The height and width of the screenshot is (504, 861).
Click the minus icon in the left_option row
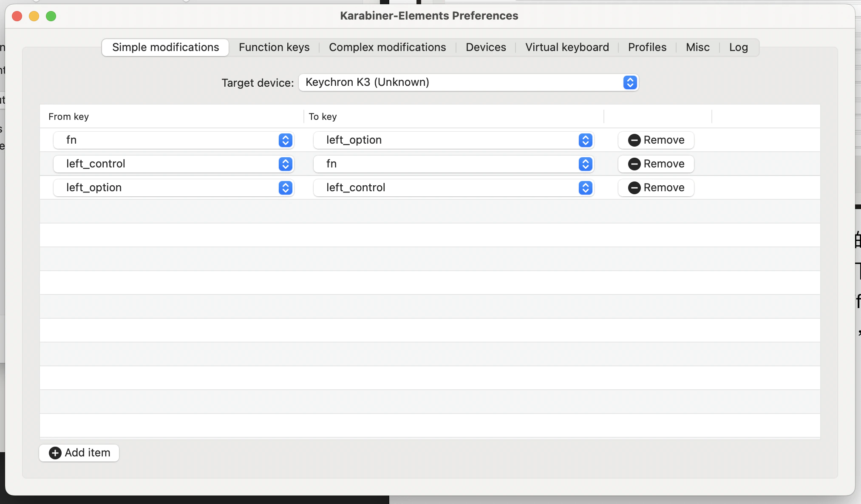(x=634, y=188)
